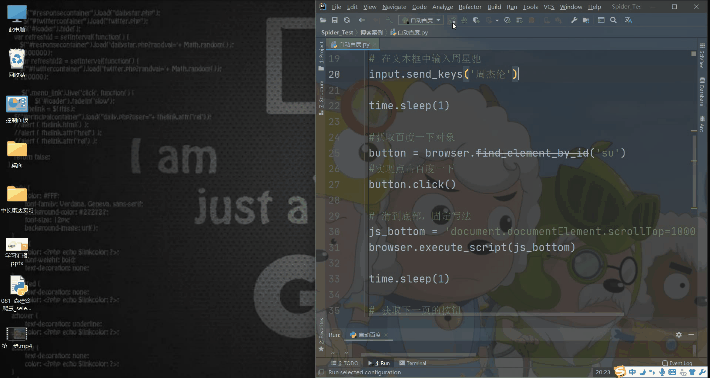Select the Python run tab in Run panel
710x378 pixels.
369,335
